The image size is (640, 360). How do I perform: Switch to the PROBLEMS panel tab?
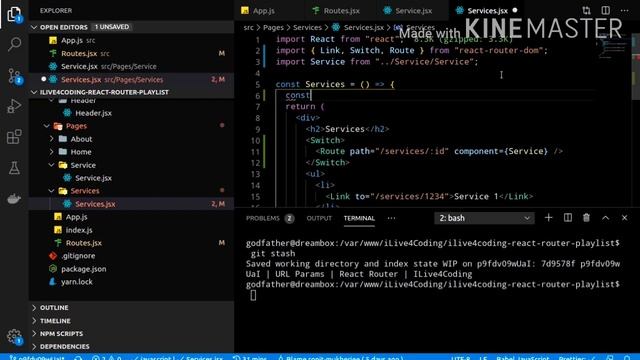262,218
